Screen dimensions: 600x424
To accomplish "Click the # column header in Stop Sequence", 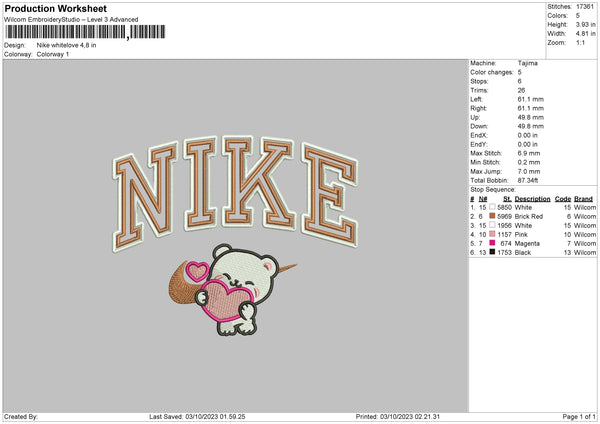I will point(472,199).
